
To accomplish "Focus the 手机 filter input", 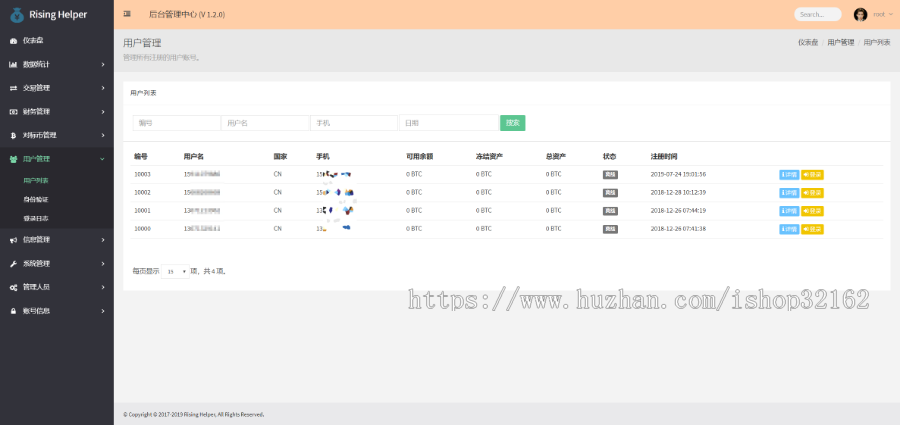I will (354, 123).
